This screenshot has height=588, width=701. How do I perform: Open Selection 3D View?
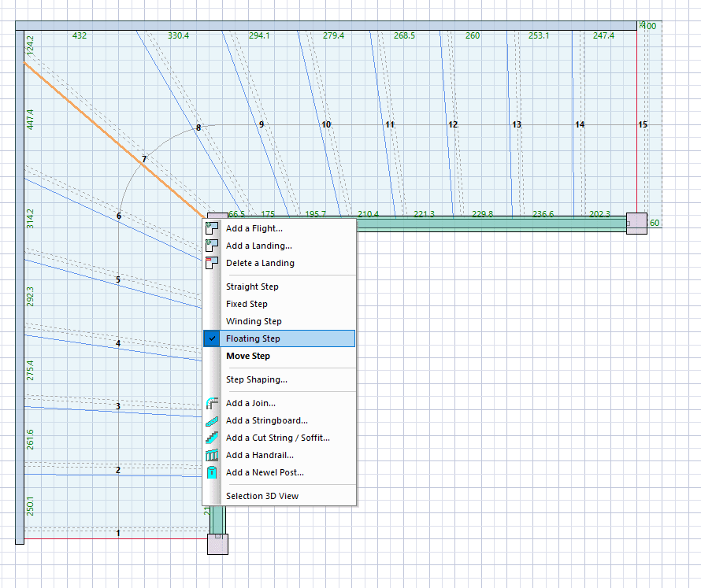pos(280,496)
